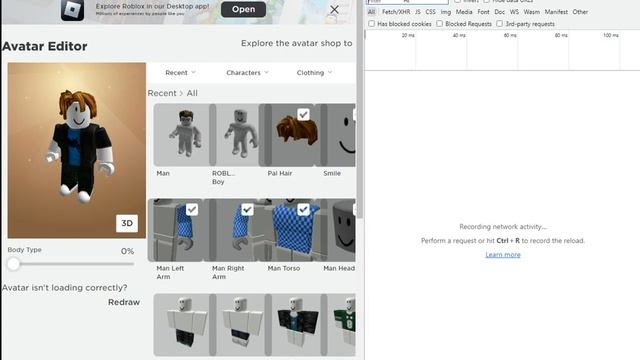
Task: Filter network requests by Media
Action: point(464,12)
